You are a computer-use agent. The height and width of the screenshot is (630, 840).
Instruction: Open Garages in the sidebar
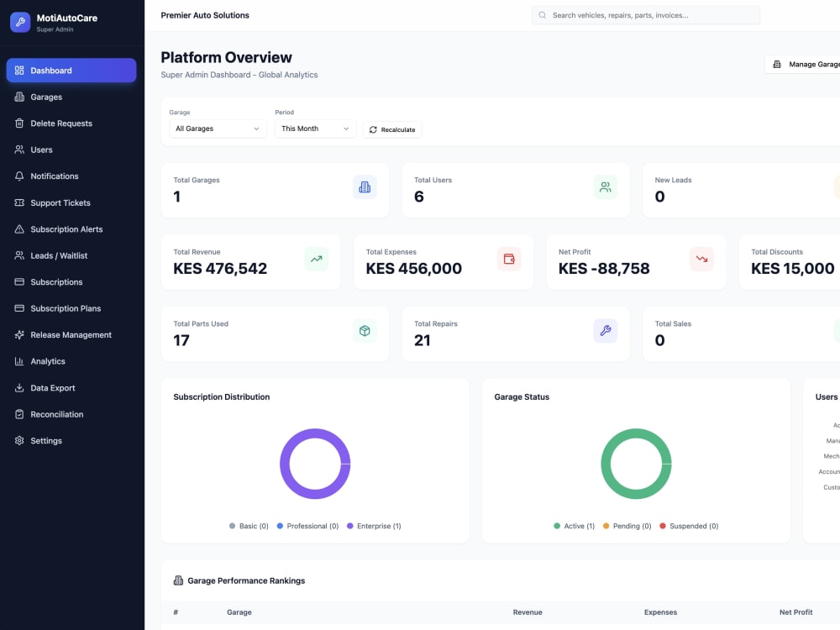(71, 97)
